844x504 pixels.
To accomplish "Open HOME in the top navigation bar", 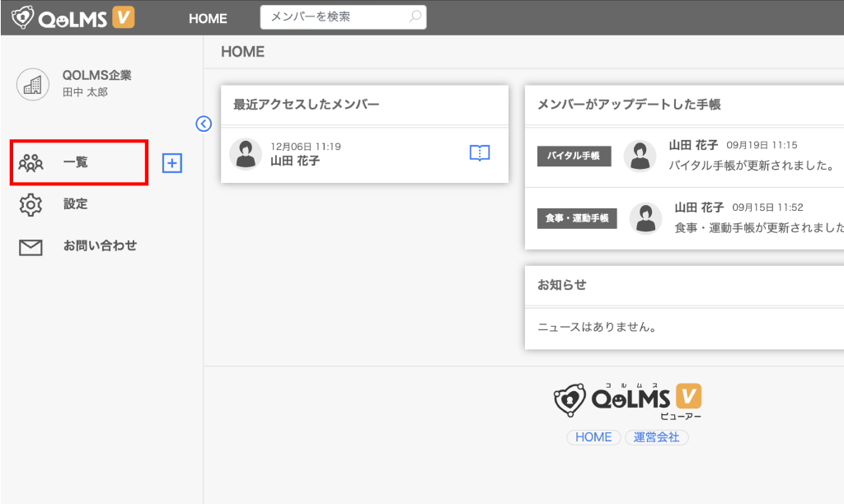I will click(208, 18).
